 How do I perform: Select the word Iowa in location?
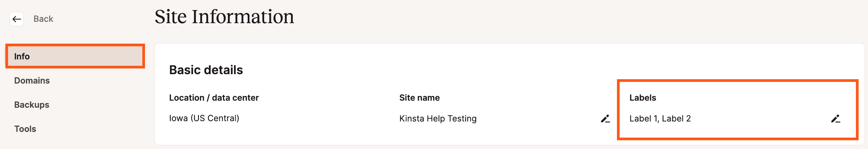[x=178, y=118]
